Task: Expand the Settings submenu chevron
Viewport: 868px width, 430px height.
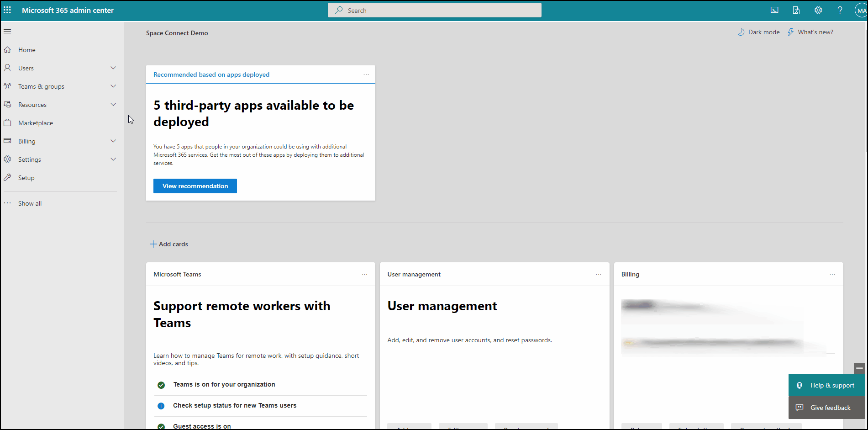Action: coord(113,159)
